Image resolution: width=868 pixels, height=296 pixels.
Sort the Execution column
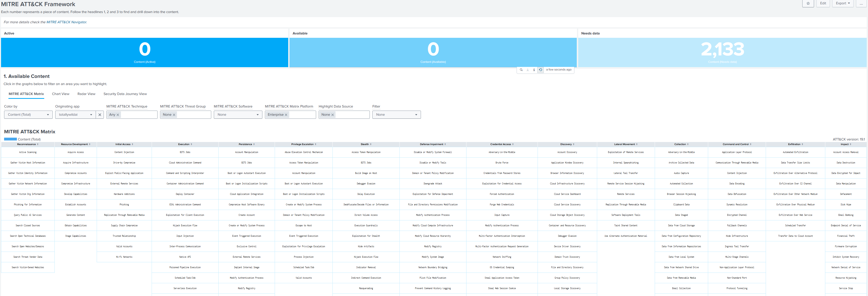(191, 144)
